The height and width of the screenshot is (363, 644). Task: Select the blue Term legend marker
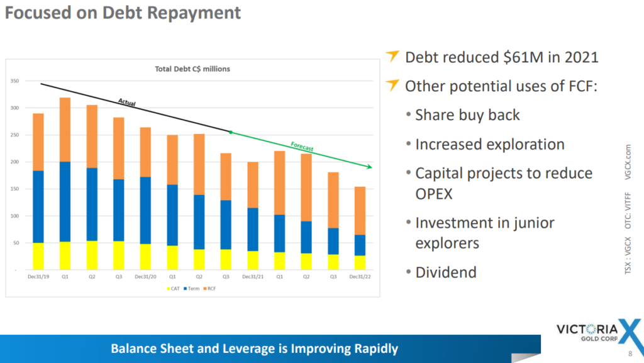coord(186,289)
